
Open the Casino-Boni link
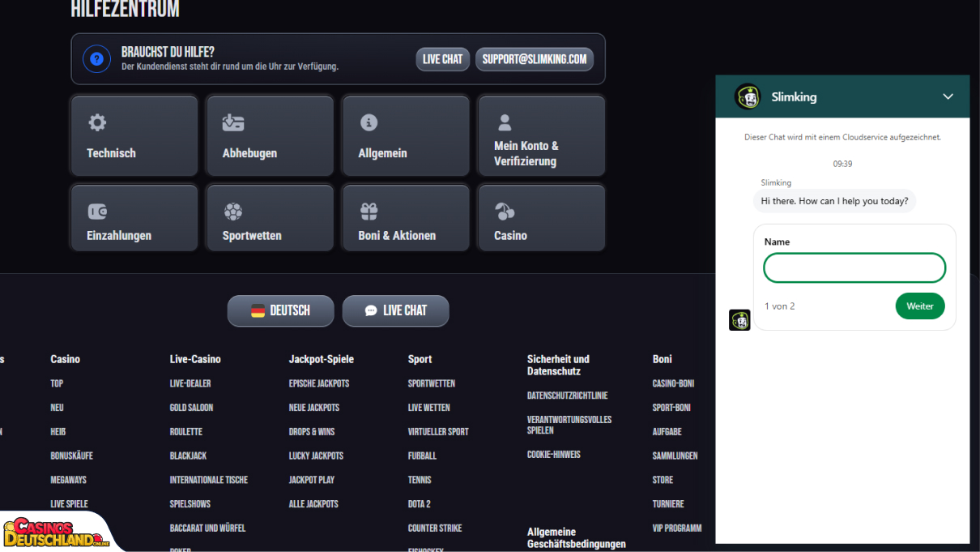tap(674, 383)
